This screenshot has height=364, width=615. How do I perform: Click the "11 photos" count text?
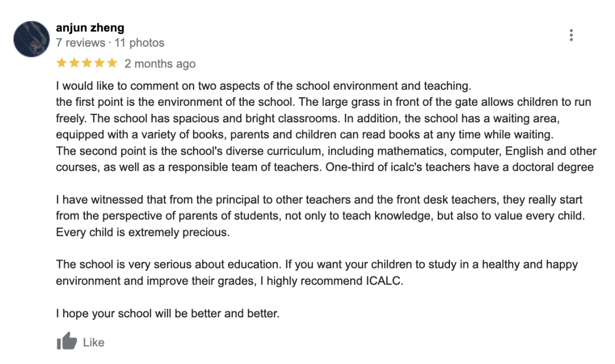coord(140,43)
